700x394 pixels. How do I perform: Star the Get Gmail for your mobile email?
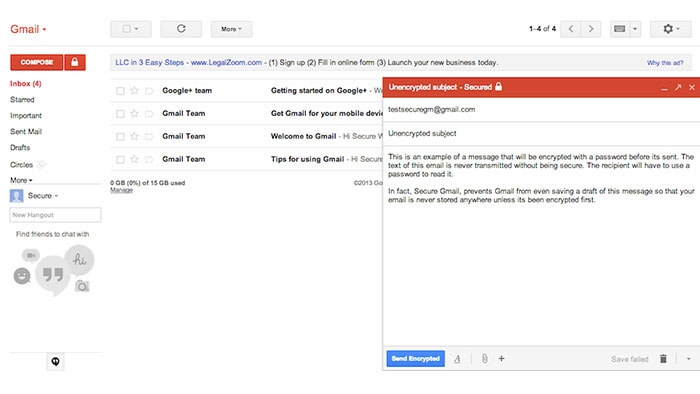134,113
